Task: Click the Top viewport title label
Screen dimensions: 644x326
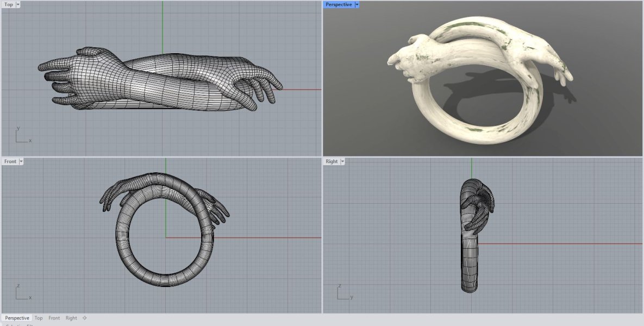Action: (9, 4)
